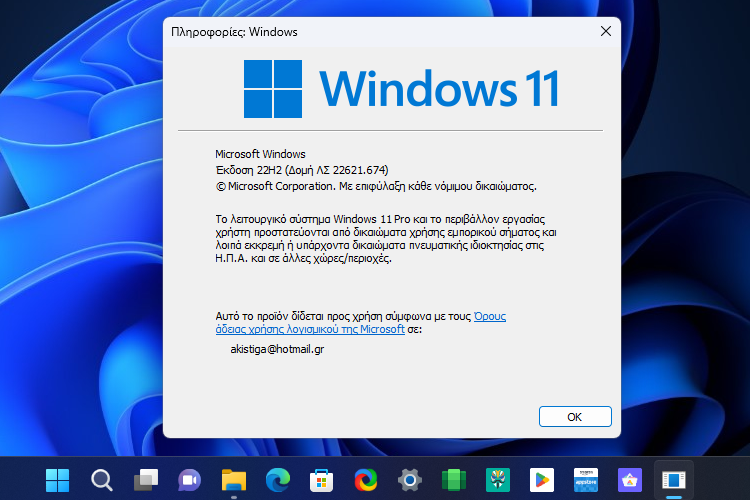Click the © Microsoft Corporation copyright line
Viewport: 750px width, 500px height.
pos(376,186)
